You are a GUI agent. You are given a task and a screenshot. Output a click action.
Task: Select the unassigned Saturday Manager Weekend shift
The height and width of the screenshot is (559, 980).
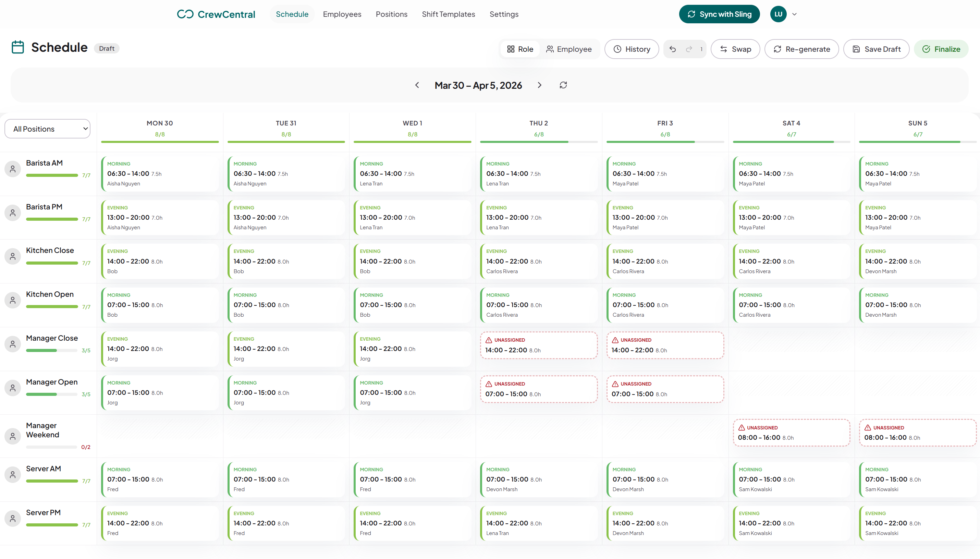click(791, 432)
